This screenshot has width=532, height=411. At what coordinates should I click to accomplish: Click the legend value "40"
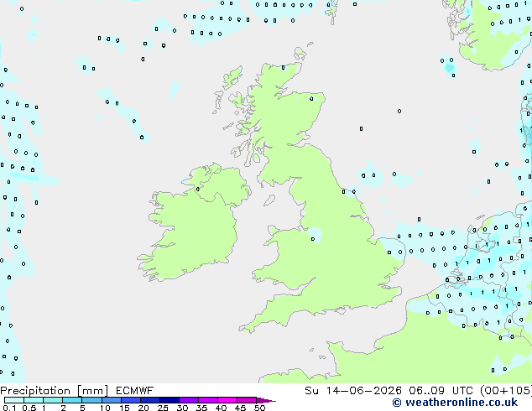tap(221, 408)
